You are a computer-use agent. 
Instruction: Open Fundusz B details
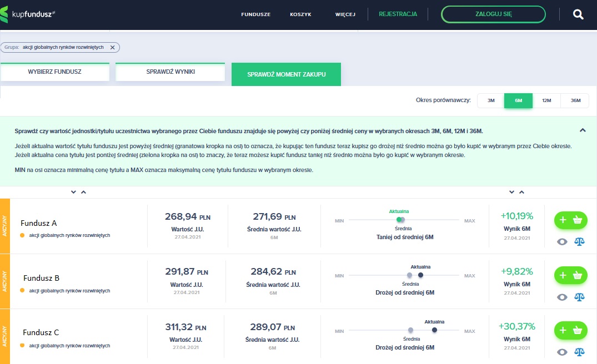41,278
